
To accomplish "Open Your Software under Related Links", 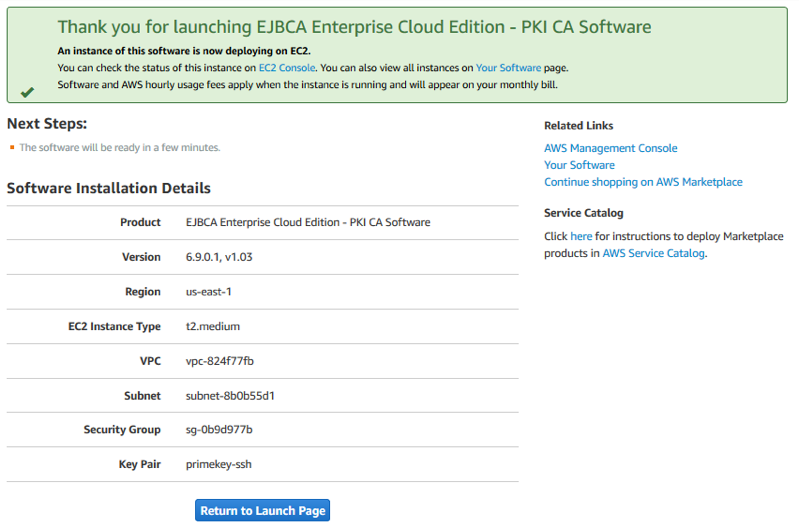I will click(579, 165).
